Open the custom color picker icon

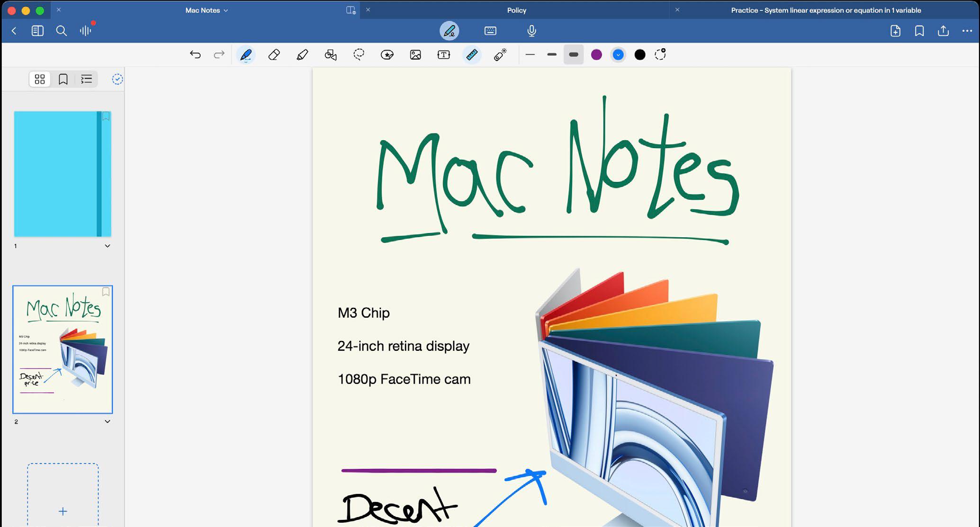(660, 54)
